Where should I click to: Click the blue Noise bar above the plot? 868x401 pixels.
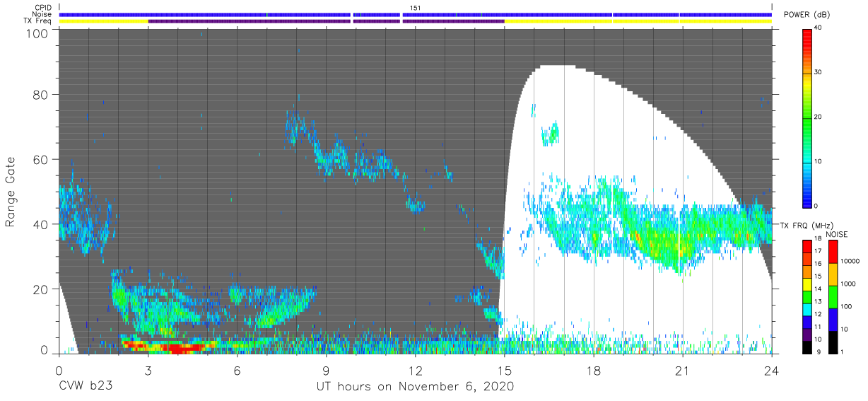[415, 14]
